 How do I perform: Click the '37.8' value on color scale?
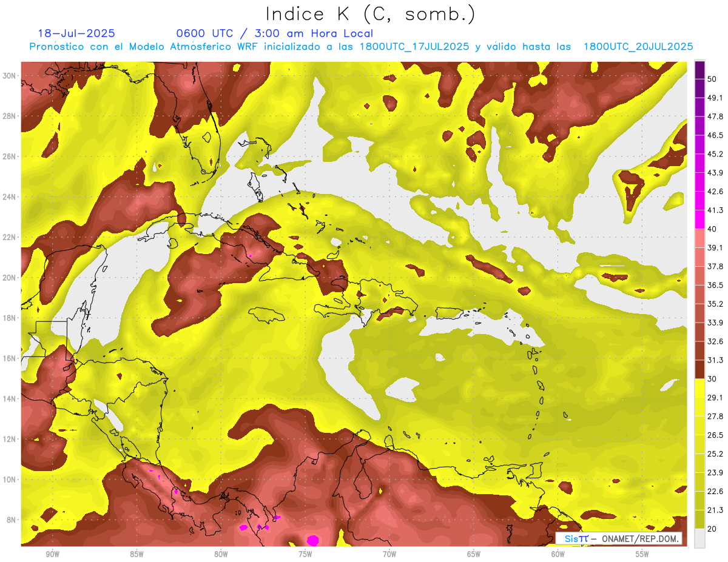click(x=715, y=266)
